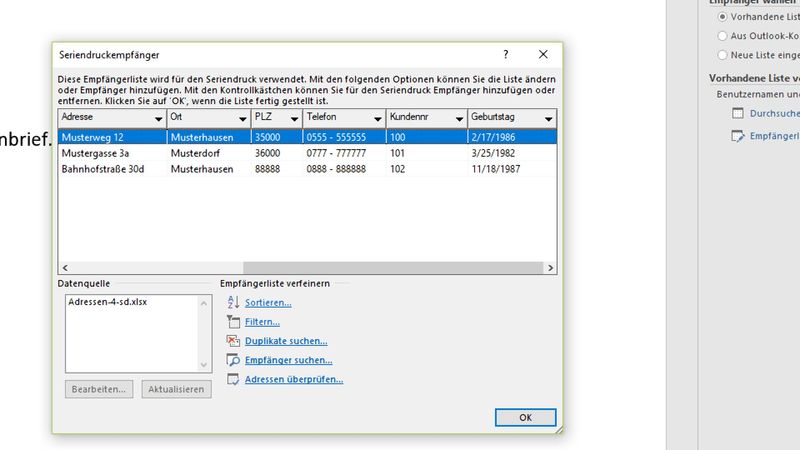Select the Neue Liste eingeben radio button
Image resolution: width=800 pixels, height=450 pixels.
(x=723, y=55)
